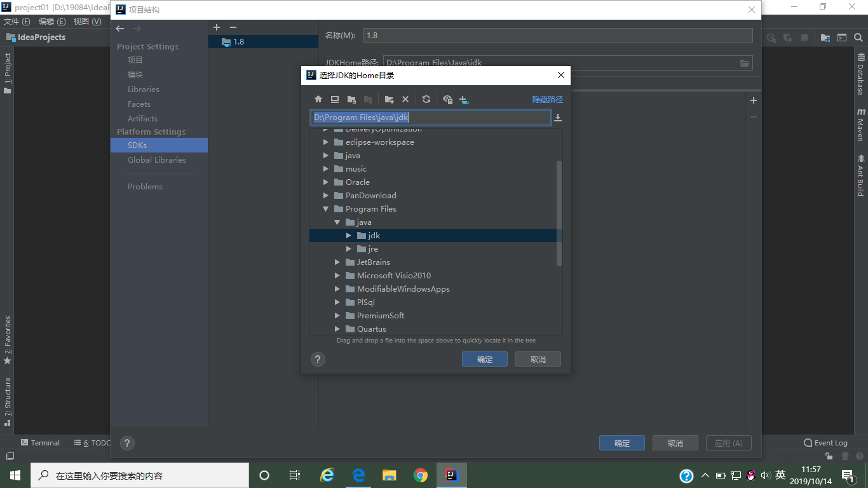Expand the JetBrains folder node
The width and height of the screenshot is (868, 488).
337,262
